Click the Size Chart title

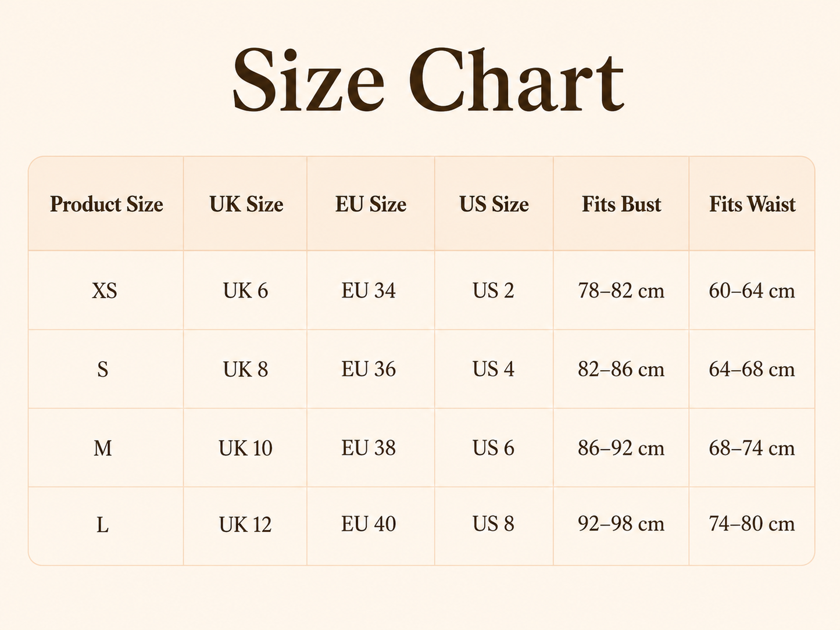point(428,80)
